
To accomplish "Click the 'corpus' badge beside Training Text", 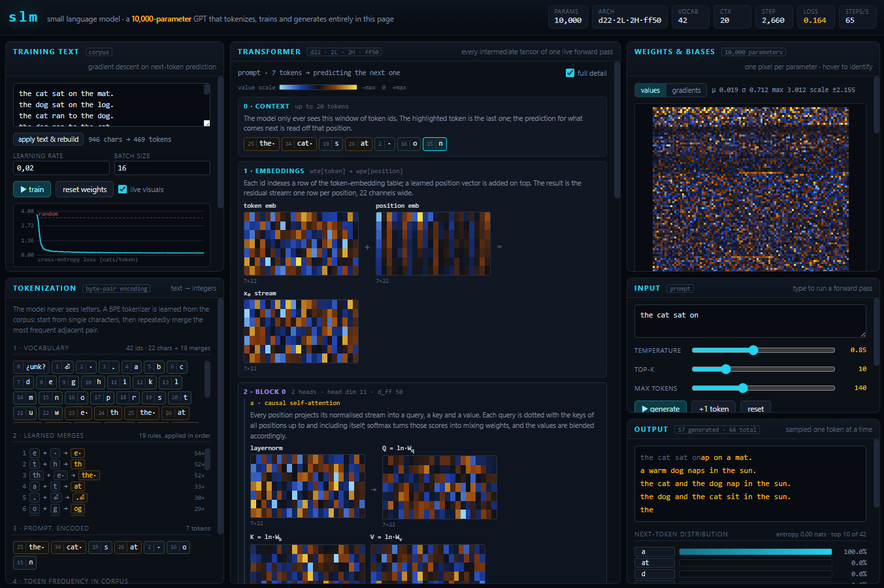I will (x=99, y=52).
